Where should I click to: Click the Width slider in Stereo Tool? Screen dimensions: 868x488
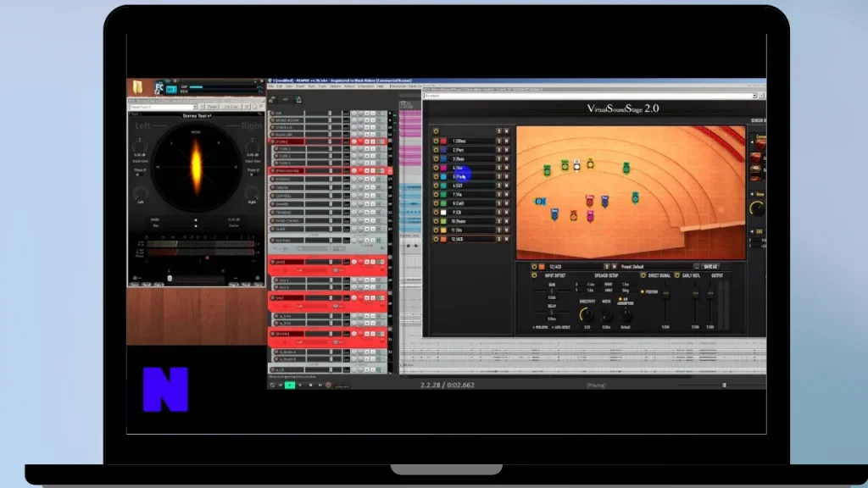tap(196, 220)
